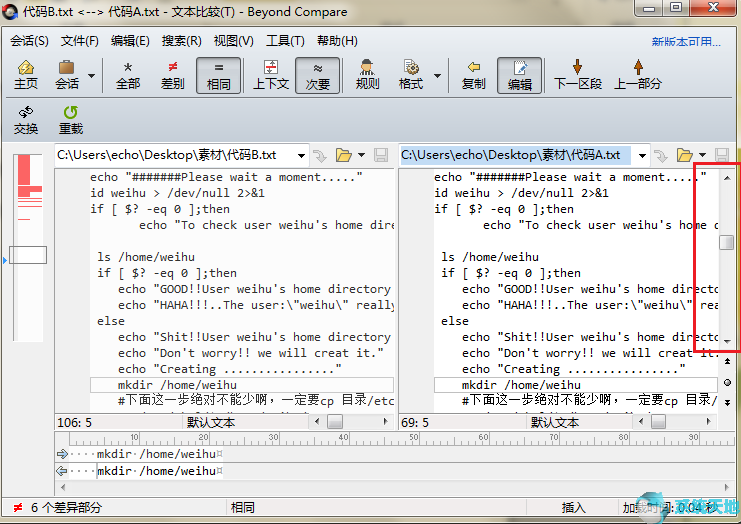The width and height of the screenshot is (741, 524).
Task: Toggle the 上下文 context display
Action: (x=271, y=75)
